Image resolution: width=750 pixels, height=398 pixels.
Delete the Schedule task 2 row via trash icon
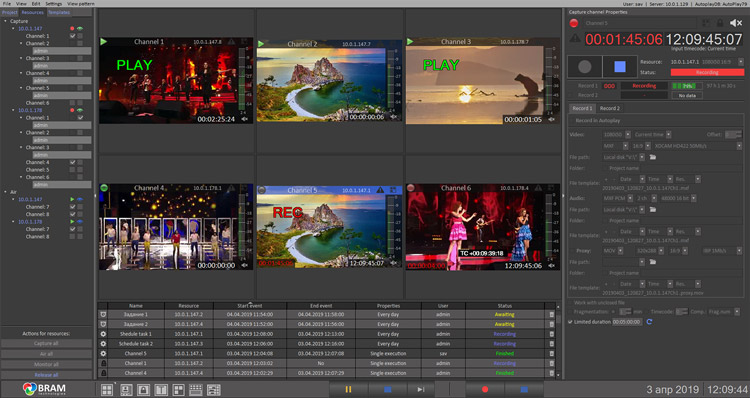pyautogui.click(x=551, y=344)
